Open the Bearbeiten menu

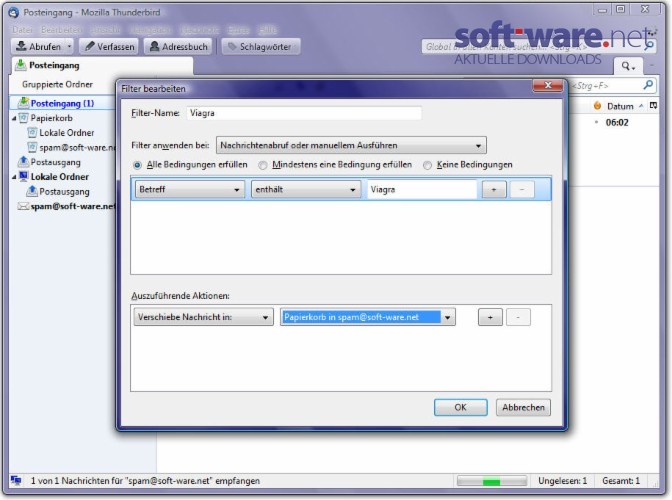pos(61,30)
